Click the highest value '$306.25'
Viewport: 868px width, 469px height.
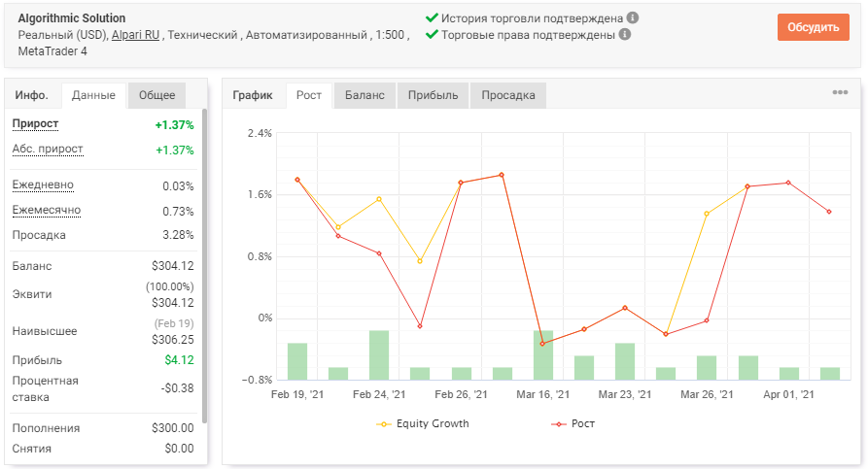tap(173, 340)
